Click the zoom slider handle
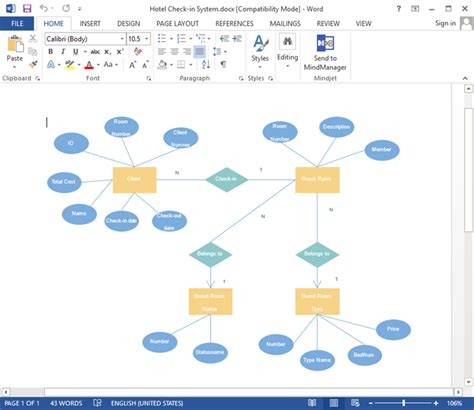Viewport: 474px width, 410px height. coord(404,403)
